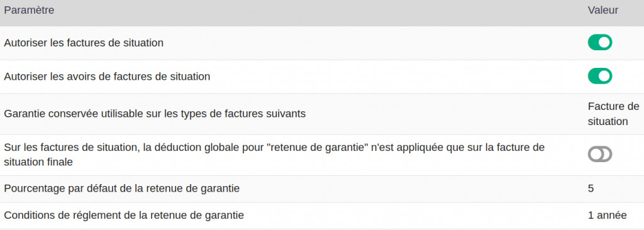Image resolution: width=644 pixels, height=230 pixels.
Task: Disable 'Autoriser les factures de situation' toggle
Action: click(x=599, y=42)
